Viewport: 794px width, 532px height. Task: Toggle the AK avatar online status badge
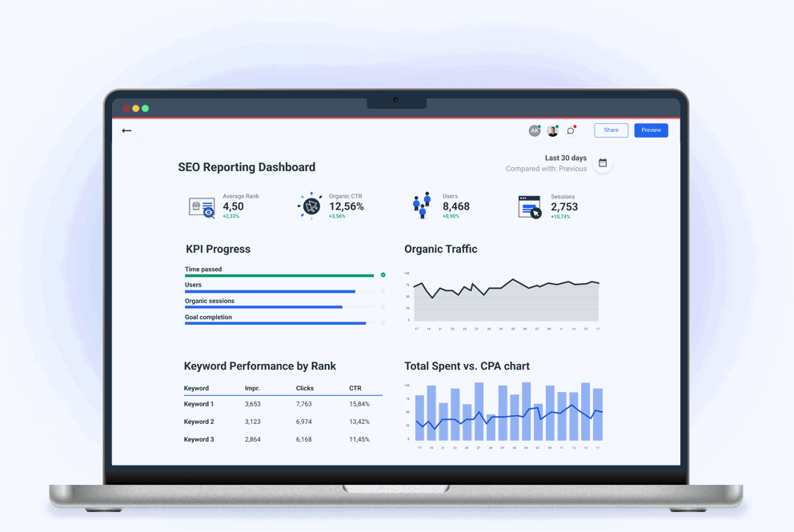point(539,126)
